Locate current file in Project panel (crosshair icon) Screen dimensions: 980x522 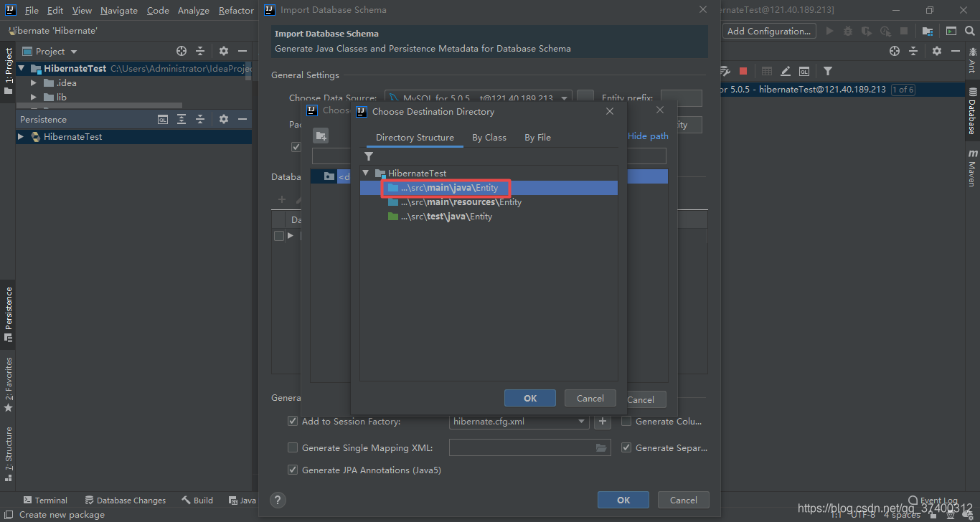click(182, 52)
